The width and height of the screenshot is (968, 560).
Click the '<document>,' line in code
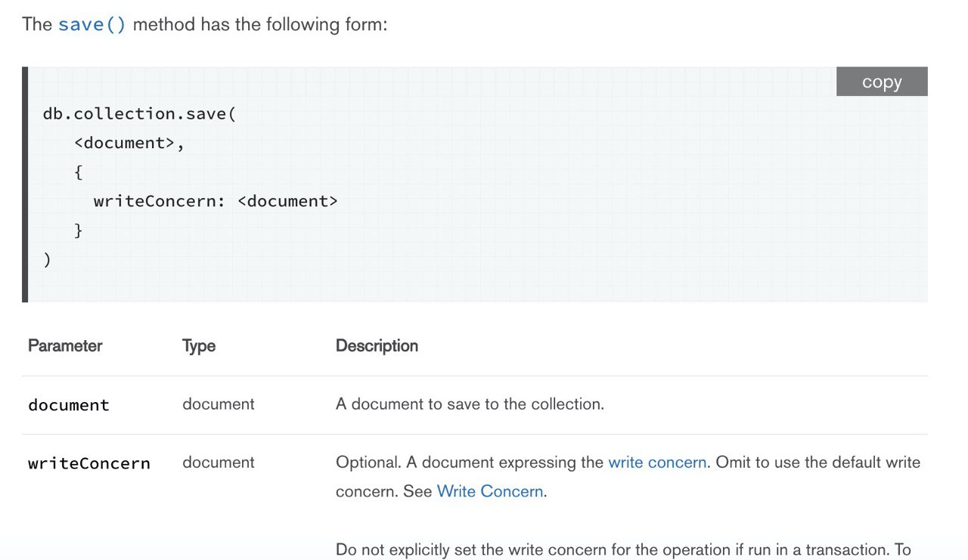(x=129, y=143)
